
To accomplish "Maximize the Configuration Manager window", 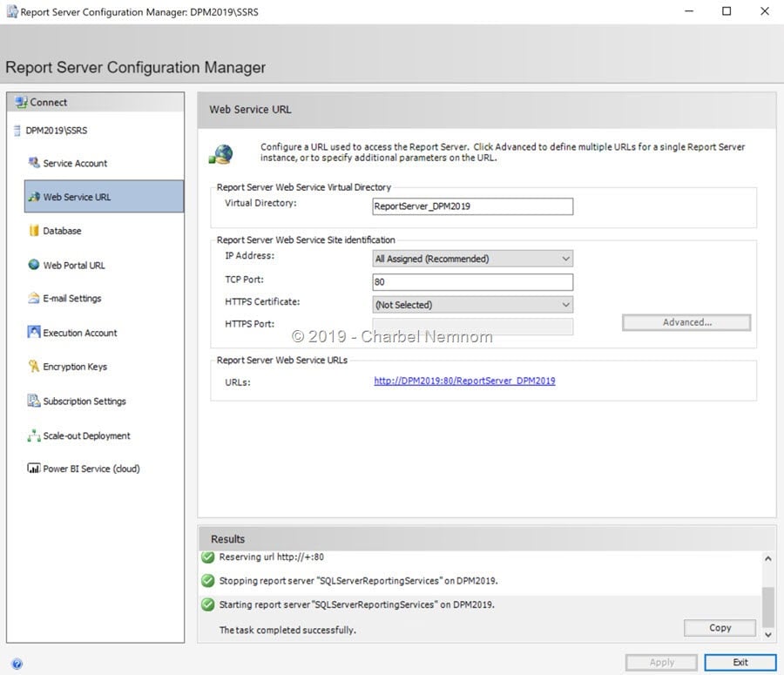I will (727, 11).
